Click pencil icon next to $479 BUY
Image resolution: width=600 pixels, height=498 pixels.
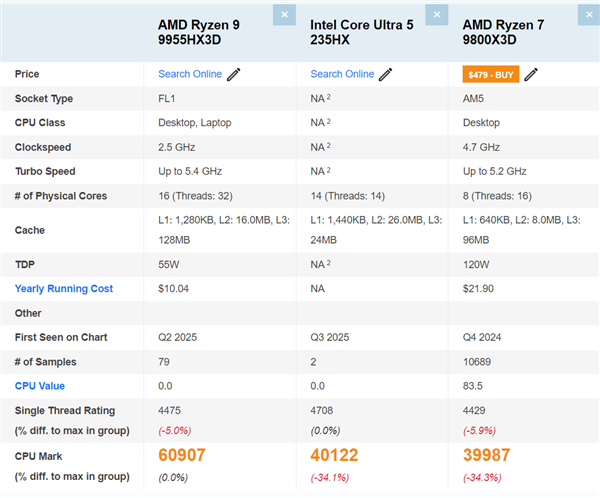click(x=531, y=74)
